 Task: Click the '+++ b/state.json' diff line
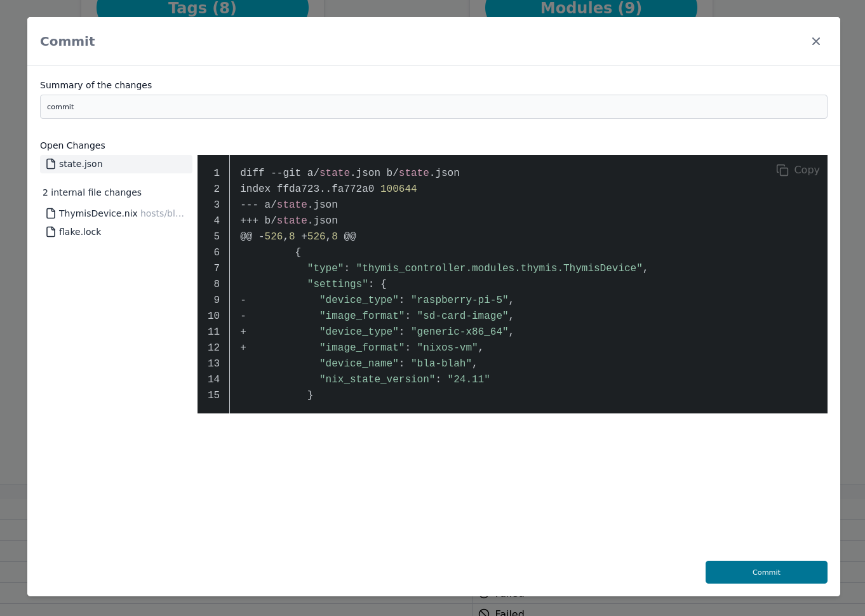click(289, 220)
